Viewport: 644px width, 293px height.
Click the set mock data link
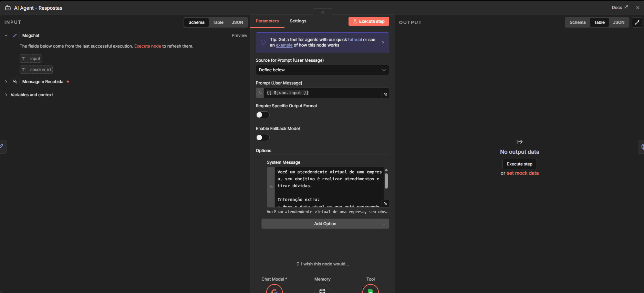click(523, 173)
